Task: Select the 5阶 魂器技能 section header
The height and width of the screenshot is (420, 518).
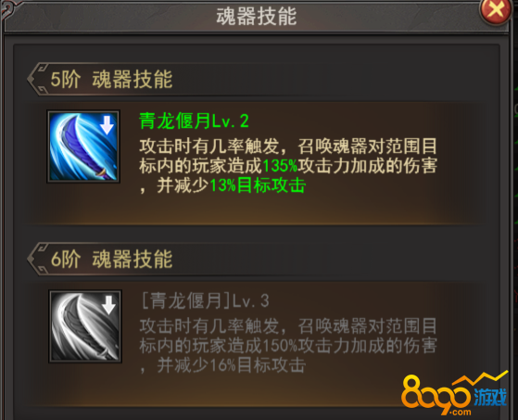Action: tap(111, 80)
